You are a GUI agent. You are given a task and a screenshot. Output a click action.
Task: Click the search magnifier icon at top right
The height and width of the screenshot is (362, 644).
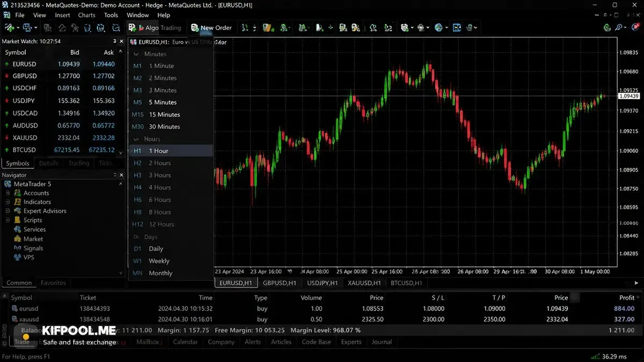(618, 27)
